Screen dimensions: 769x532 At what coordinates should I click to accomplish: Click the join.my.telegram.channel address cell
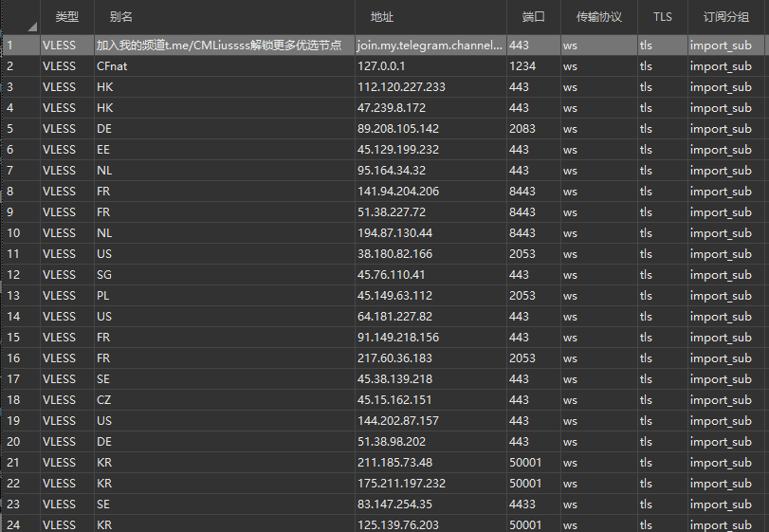430,46
